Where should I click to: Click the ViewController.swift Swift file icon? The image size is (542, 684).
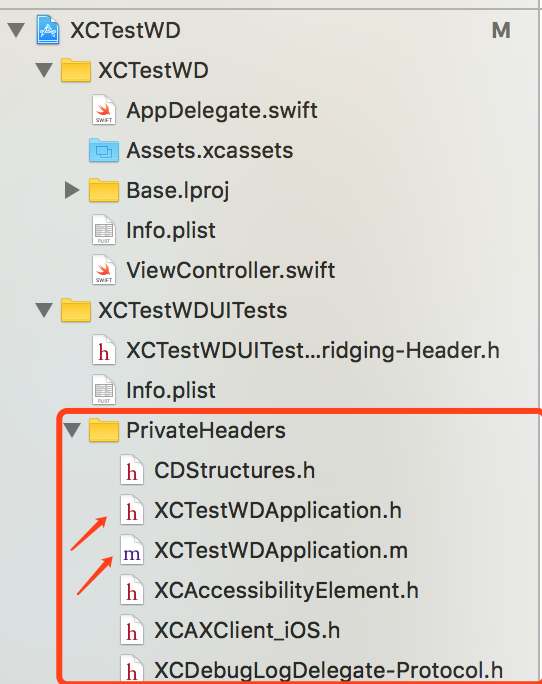click(104, 270)
